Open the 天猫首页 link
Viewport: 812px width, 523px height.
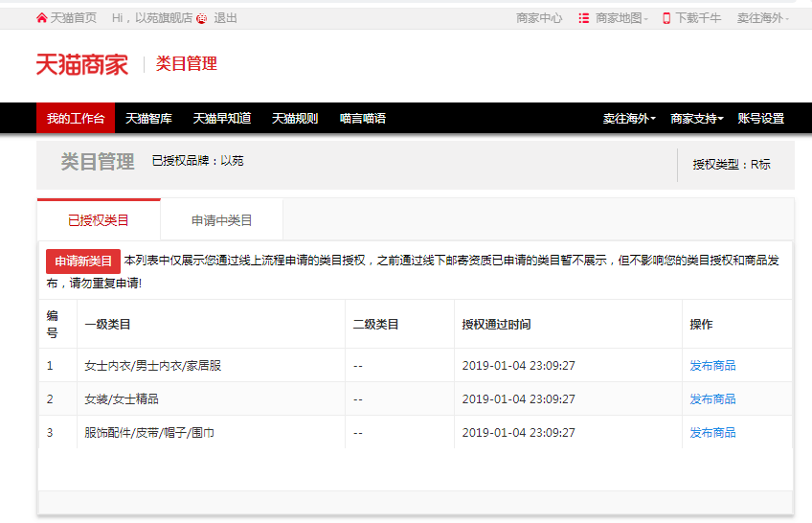(74, 18)
